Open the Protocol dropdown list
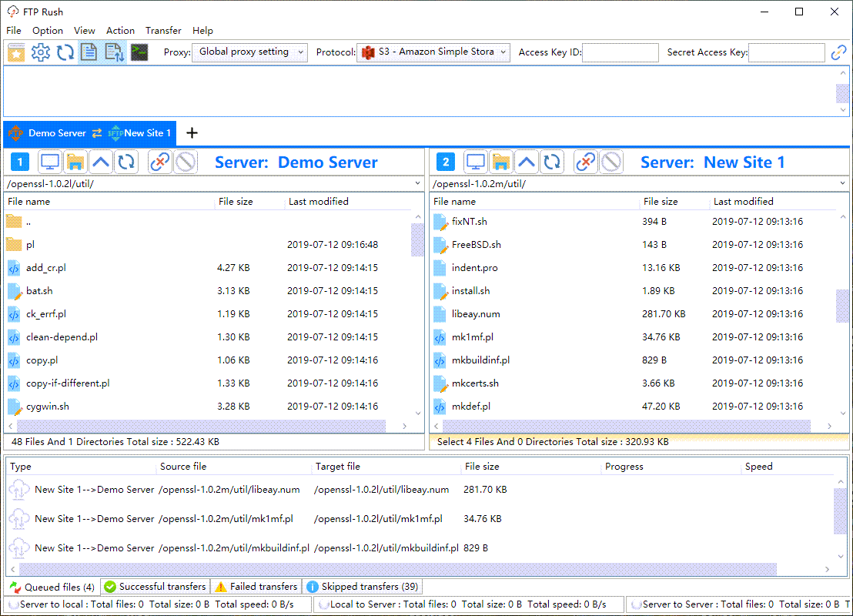Screen dimensions: 853x616 tap(433, 52)
